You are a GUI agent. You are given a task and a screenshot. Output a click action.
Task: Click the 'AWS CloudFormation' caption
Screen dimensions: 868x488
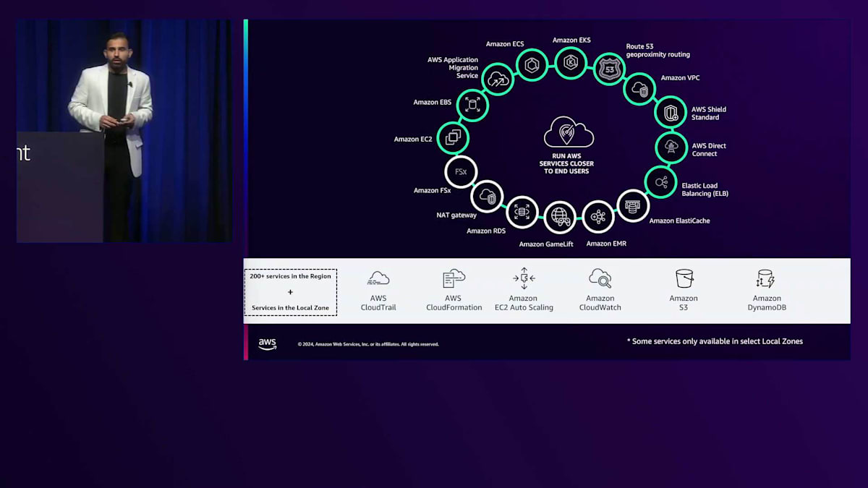454,303
